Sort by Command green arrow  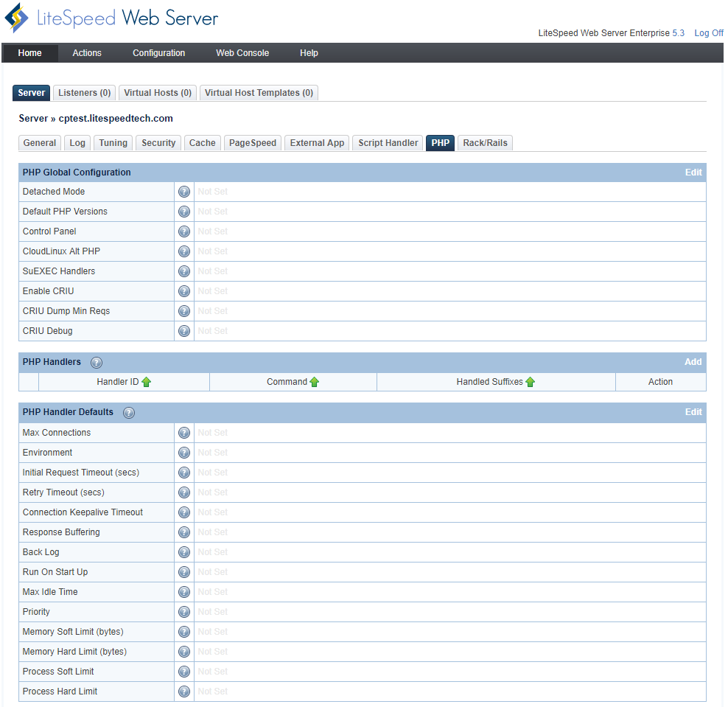[x=315, y=382]
